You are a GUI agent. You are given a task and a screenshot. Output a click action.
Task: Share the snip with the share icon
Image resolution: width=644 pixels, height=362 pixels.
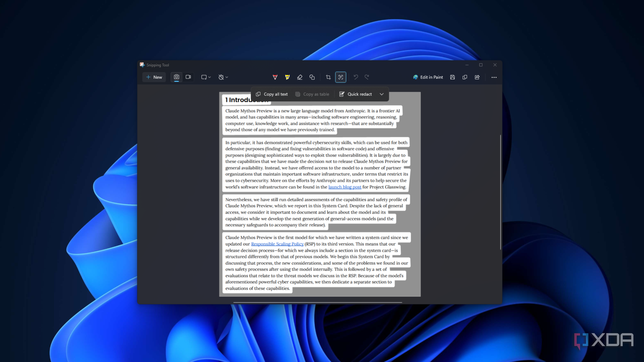477,77
